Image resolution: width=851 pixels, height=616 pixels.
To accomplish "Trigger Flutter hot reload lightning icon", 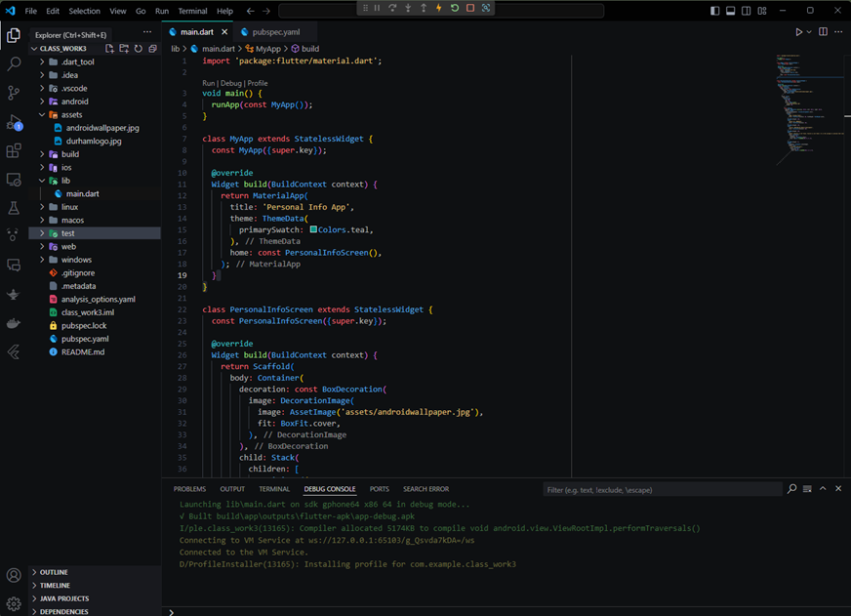I will (x=438, y=8).
